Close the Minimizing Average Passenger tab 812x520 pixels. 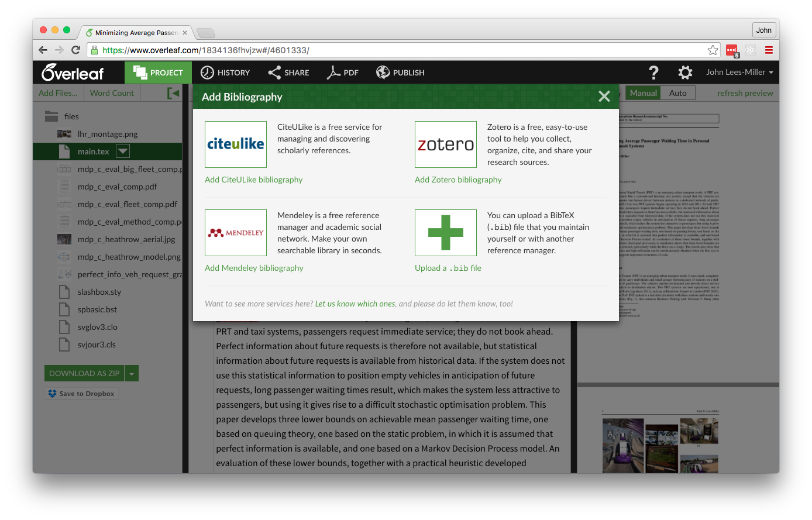point(185,33)
